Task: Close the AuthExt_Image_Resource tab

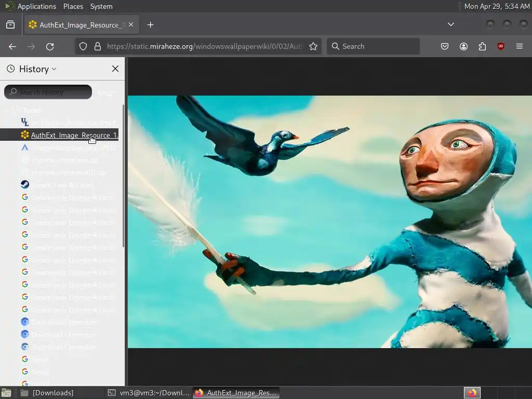Action: point(131,24)
